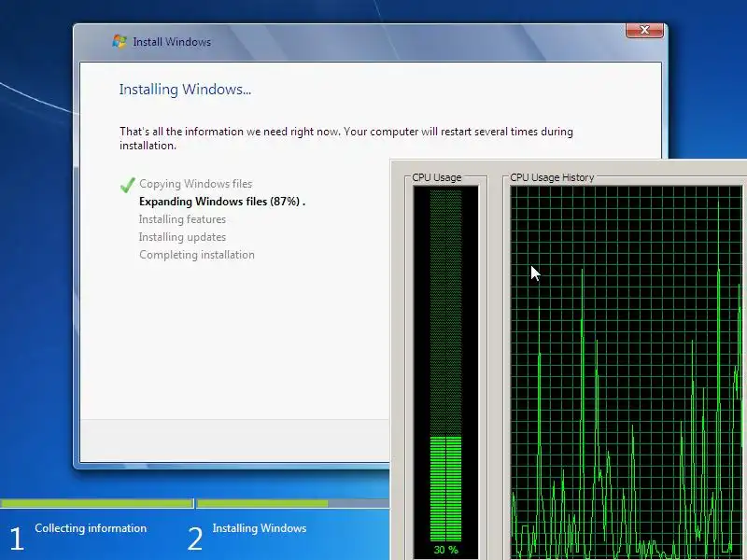The height and width of the screenshot is (560, 747).
Task: Select the 'Installing Windows...' heading
Action: [185, 89]
